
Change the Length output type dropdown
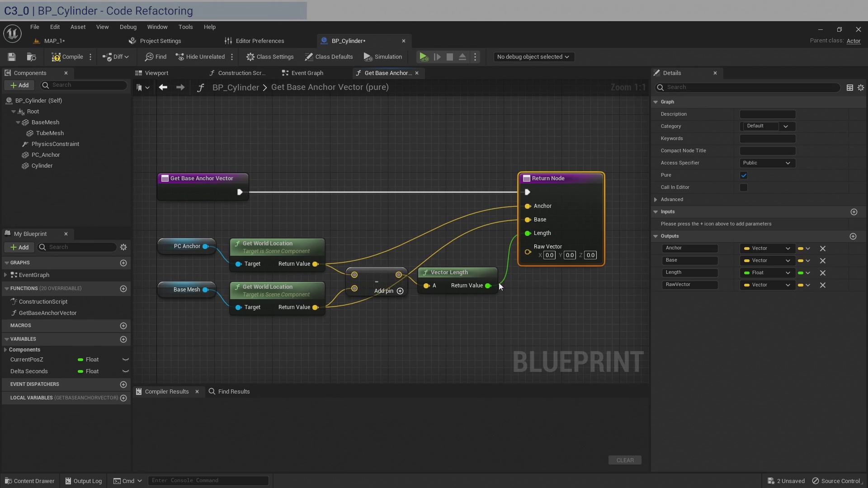point(767,273)
